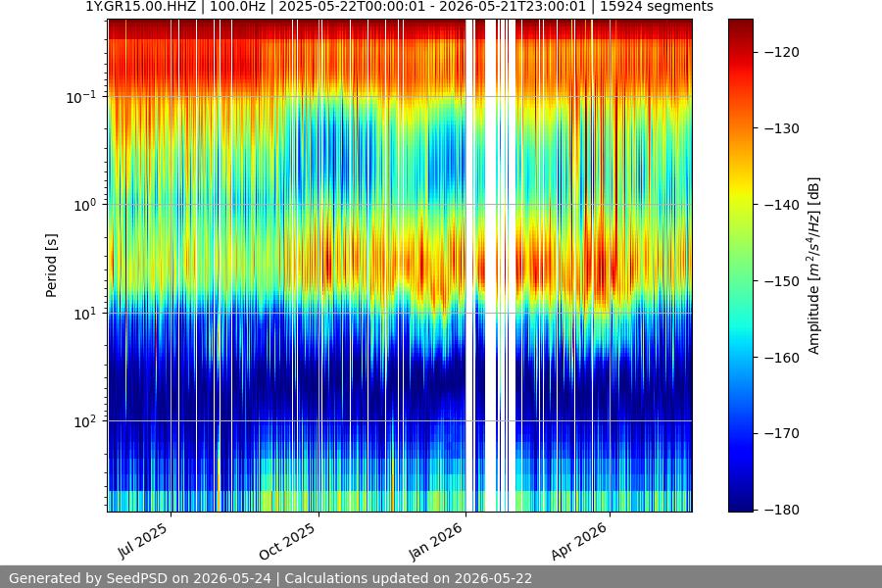
Task: Click the 10^0 period tick label
Action: (x=85, y=205)
